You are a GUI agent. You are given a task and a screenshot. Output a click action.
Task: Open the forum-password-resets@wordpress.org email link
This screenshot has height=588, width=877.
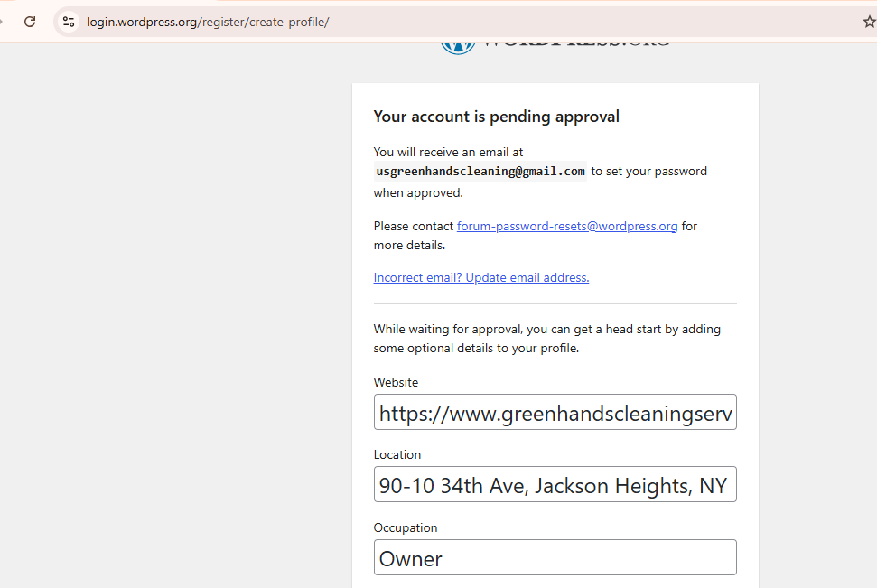point(567,226)
